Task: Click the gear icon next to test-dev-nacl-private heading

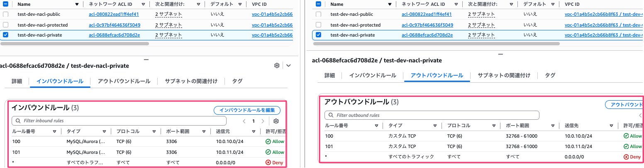Action: (x=277, y=66)
